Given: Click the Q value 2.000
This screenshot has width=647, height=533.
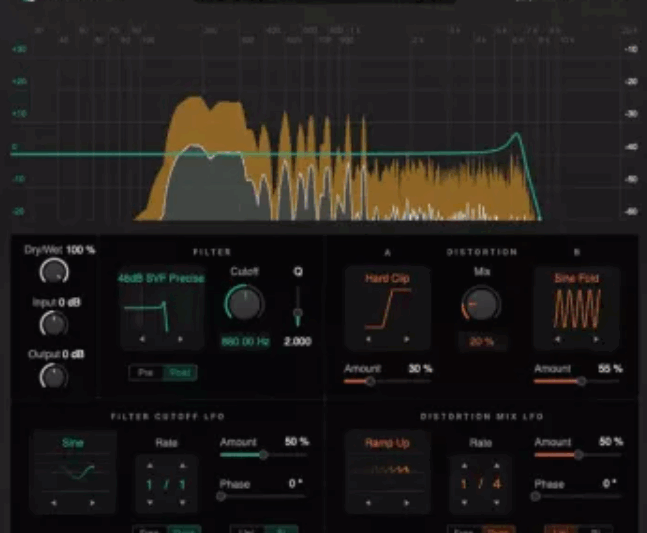Looking at the screenshot, I should 298,342.
